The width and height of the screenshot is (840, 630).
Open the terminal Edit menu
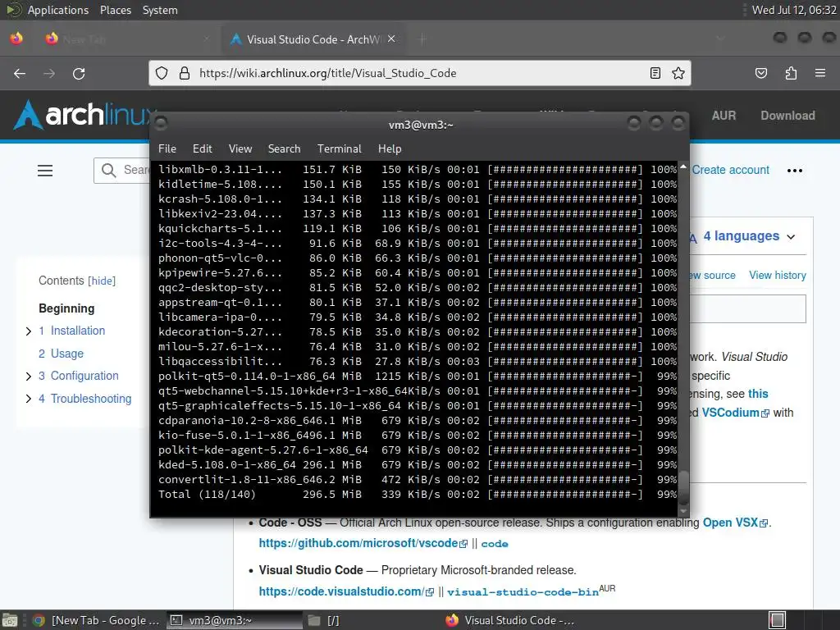pos(202,149)
